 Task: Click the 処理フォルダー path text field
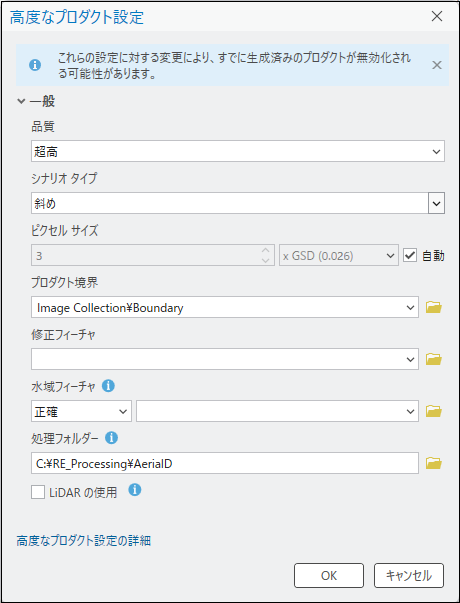[x=225, y=463]
